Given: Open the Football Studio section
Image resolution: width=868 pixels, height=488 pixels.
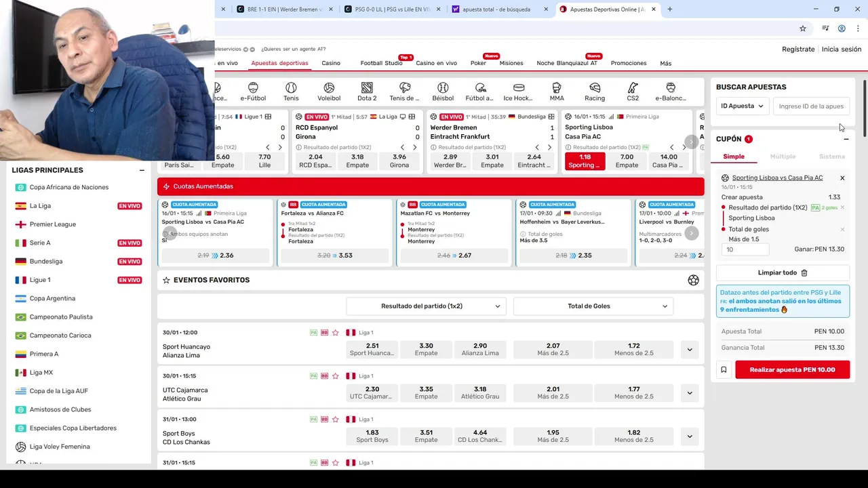Looking at the screenshot, I should [x=381, y=63].
